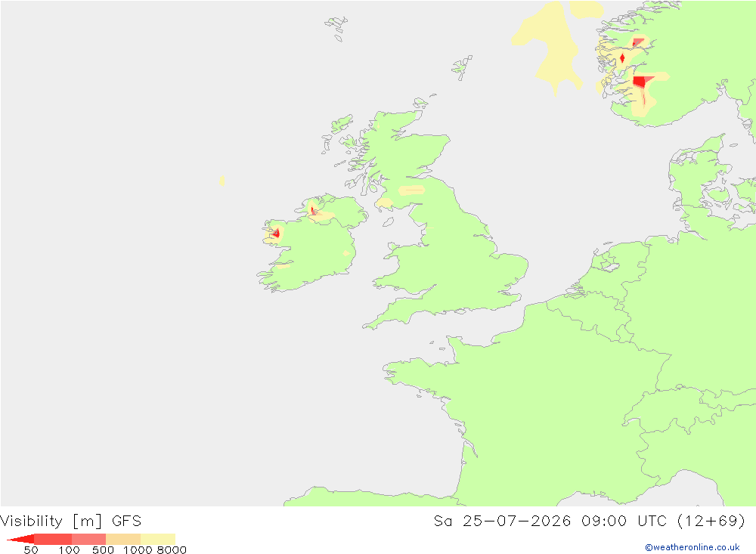Click the legend swatch between 50 and 100
Image resolution: width=756 pixels, height=554 pixels.
tap(53, 539)
